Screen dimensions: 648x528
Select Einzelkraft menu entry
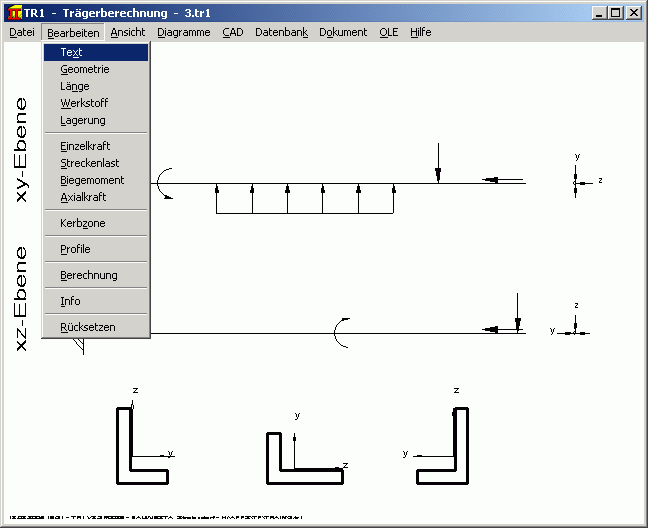85,146
